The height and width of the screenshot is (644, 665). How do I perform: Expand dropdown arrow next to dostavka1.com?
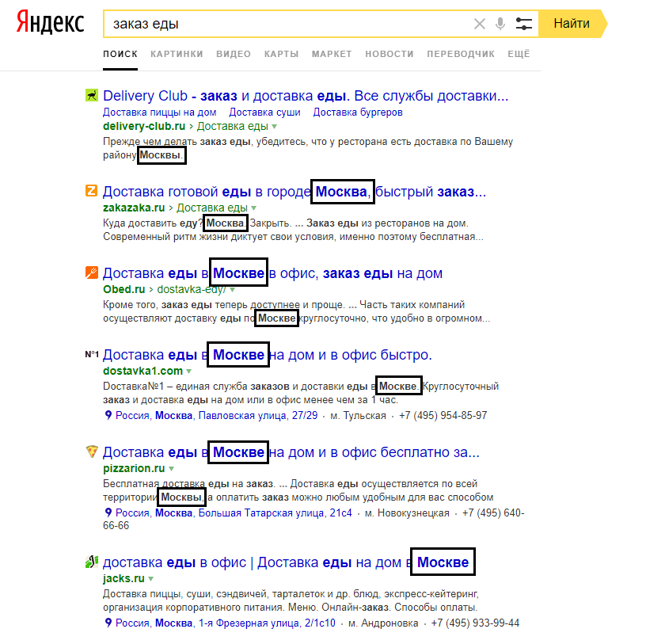click(188, 372)
